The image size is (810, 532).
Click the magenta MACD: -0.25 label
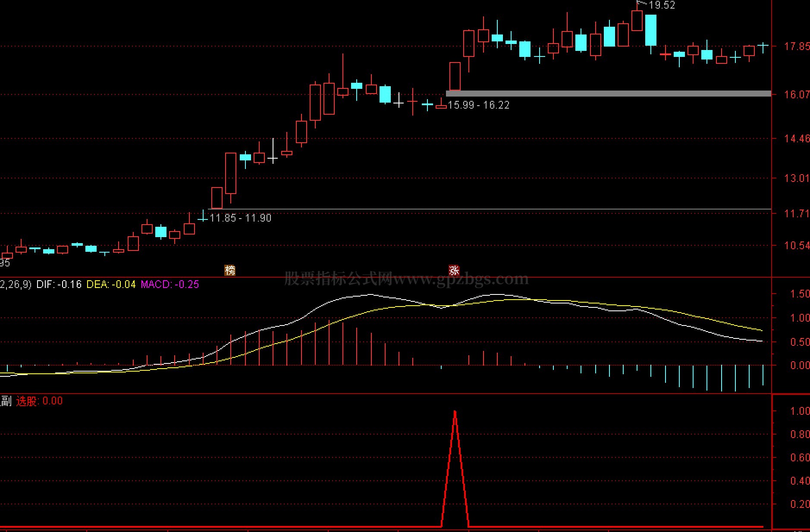coord(170,285)
